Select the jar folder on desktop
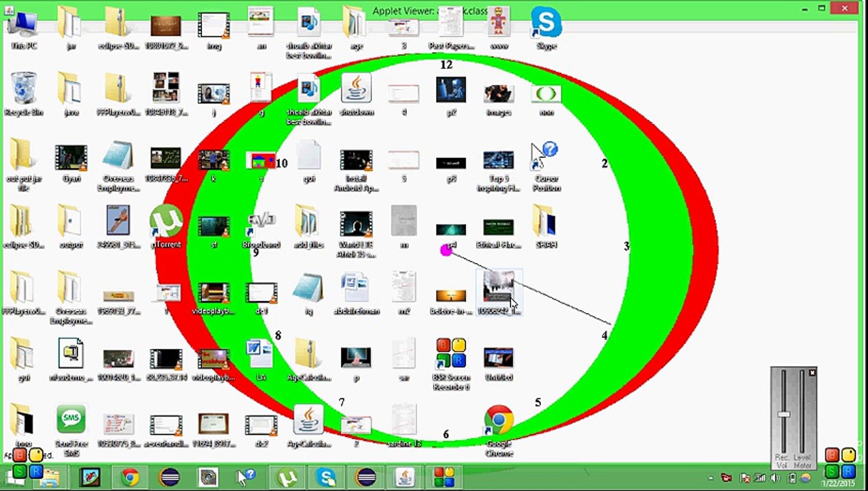 click(x=71, y=28)
